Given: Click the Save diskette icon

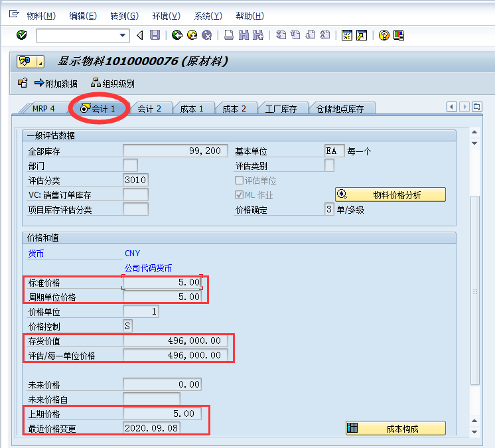Looking at the screenshot, I should (x=155, y=35).
